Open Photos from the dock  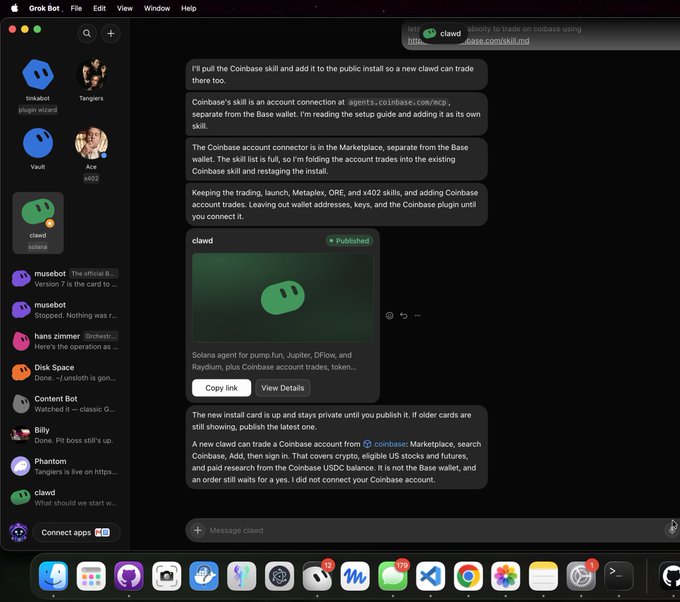coord(506,576)
